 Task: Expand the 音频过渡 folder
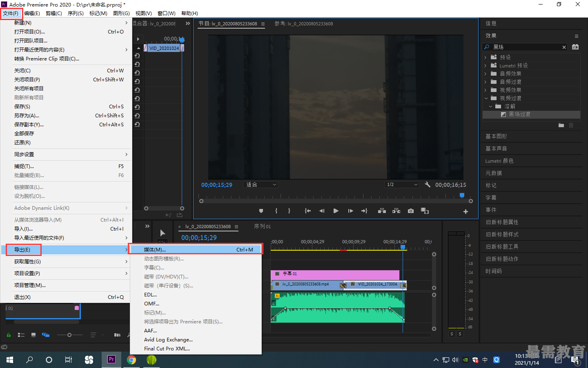pos(486,82)
